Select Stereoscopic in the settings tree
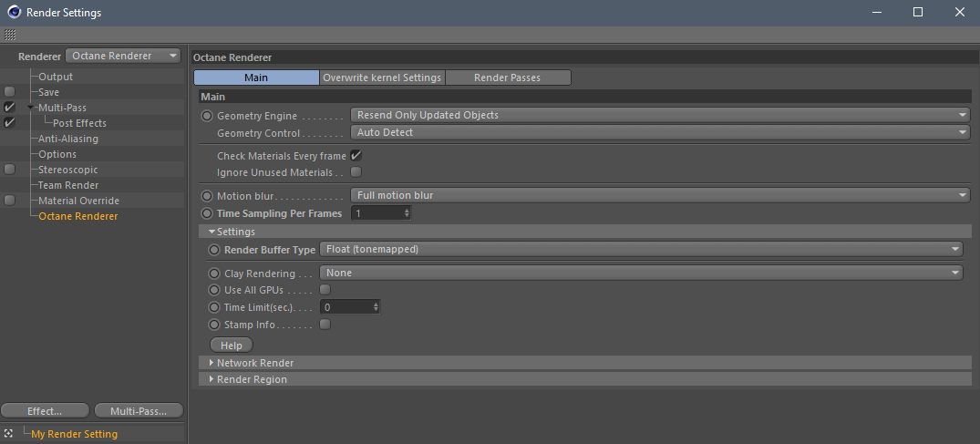Viewport: 980px width, 444px height. (x=68, y=170)
